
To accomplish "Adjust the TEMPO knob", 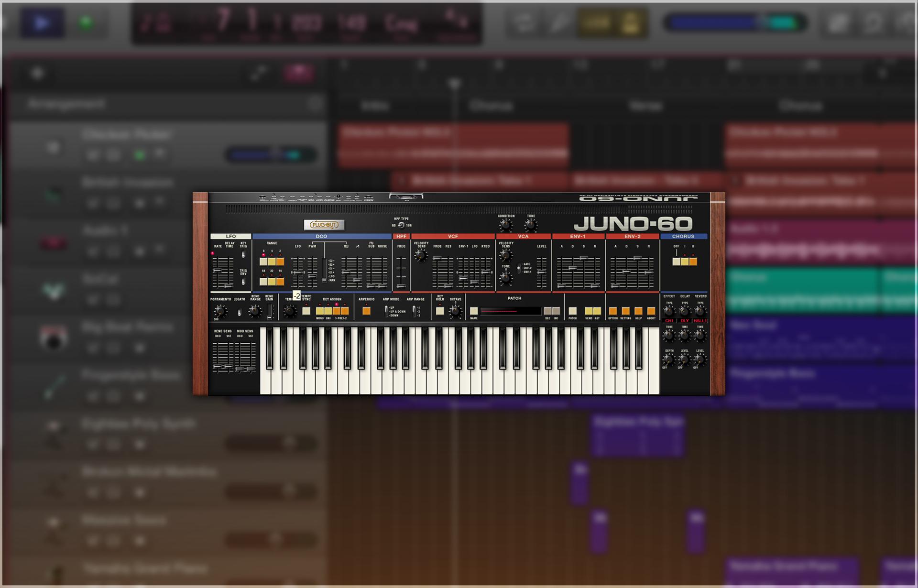I will [290, 311].
